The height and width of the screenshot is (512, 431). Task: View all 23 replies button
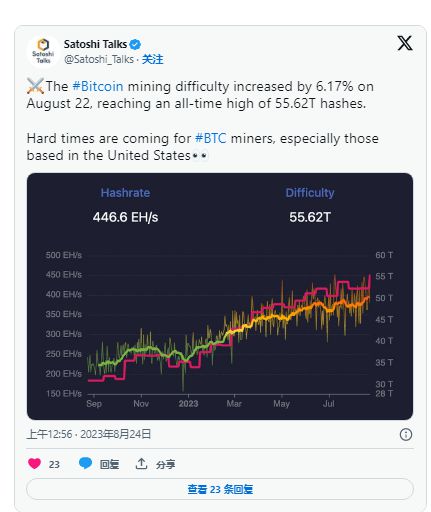coord(220,489)
